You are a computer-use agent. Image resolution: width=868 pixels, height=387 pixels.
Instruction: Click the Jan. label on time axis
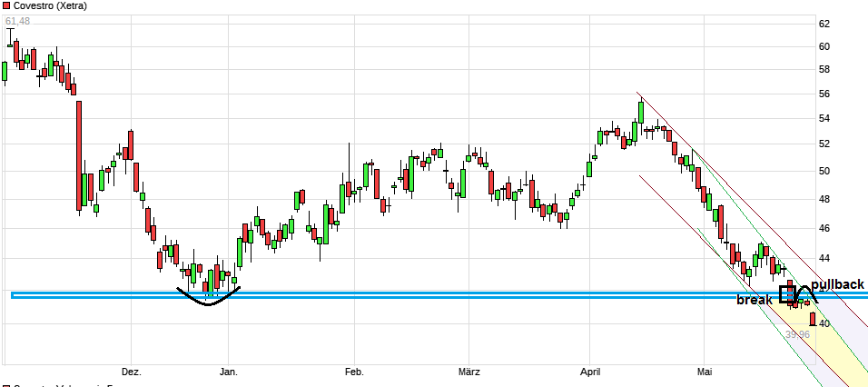[229, 371]
